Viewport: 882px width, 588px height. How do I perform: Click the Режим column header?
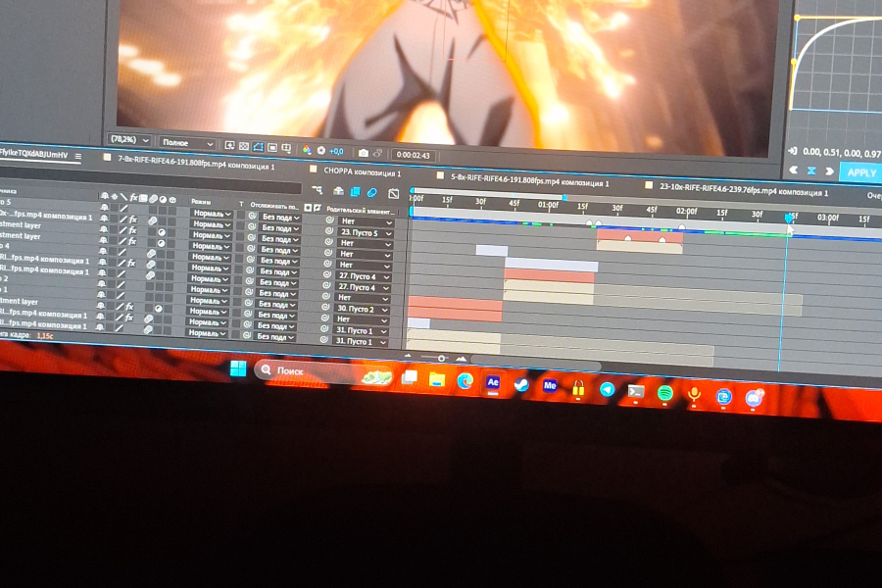tap(200, 202)
